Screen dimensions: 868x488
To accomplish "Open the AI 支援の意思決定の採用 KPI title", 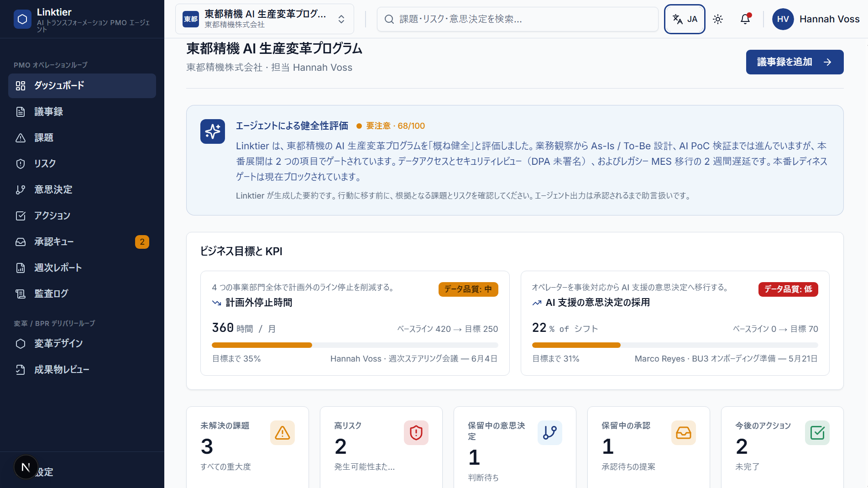I will click(598, 303).
